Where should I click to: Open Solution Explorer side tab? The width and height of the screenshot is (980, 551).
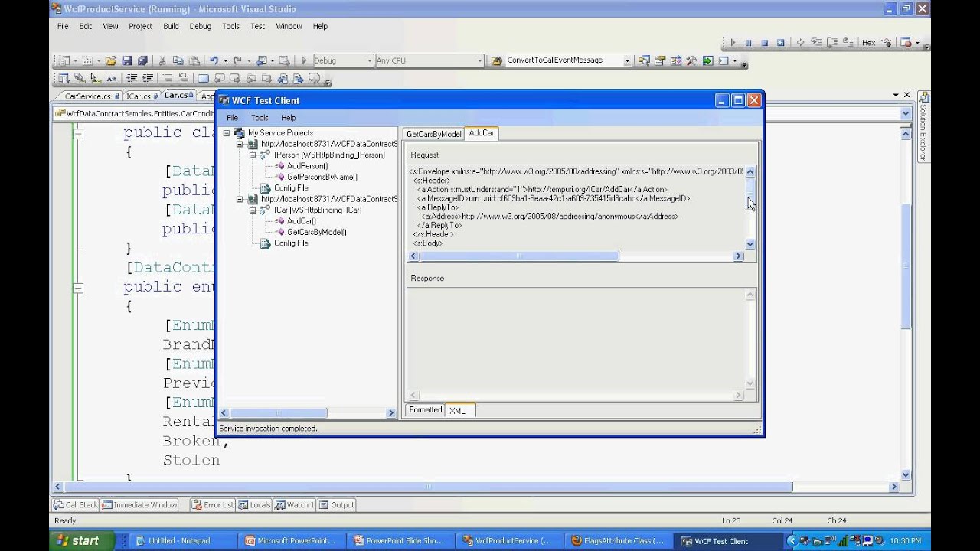click(923, 127)
